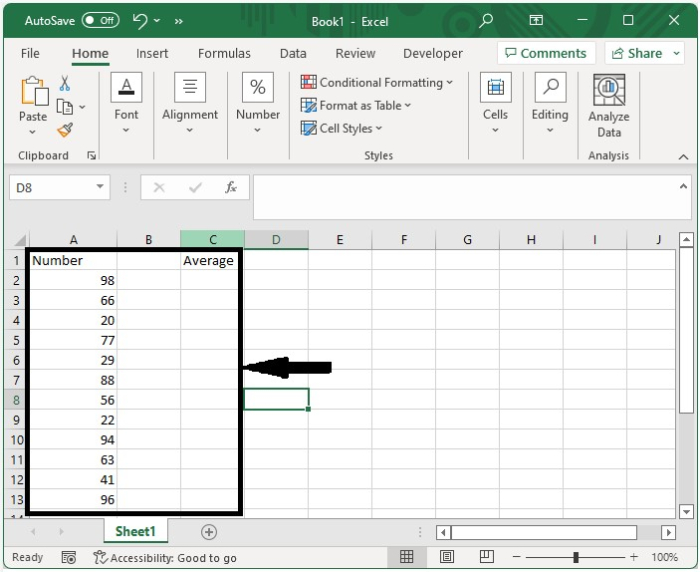The height and width of the screenshot is (572, 700).
Task: Open Format as Table gallery
Action: coord(356,105)
